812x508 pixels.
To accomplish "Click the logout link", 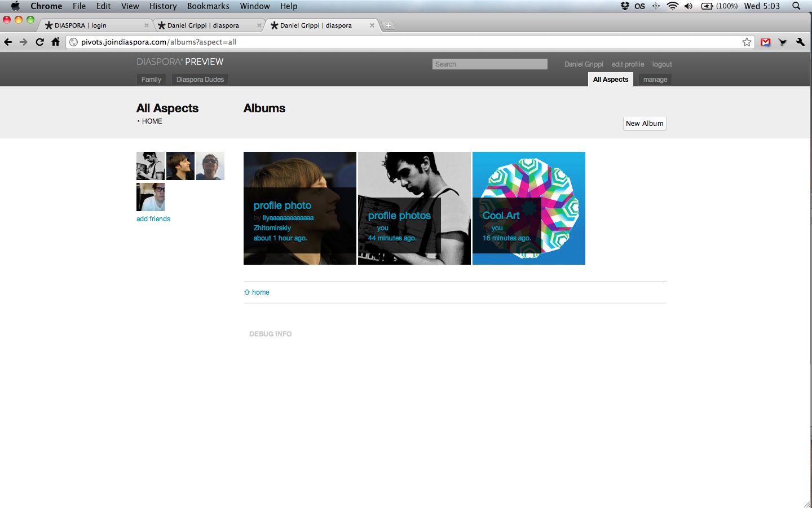I will [x=662, y=64].
